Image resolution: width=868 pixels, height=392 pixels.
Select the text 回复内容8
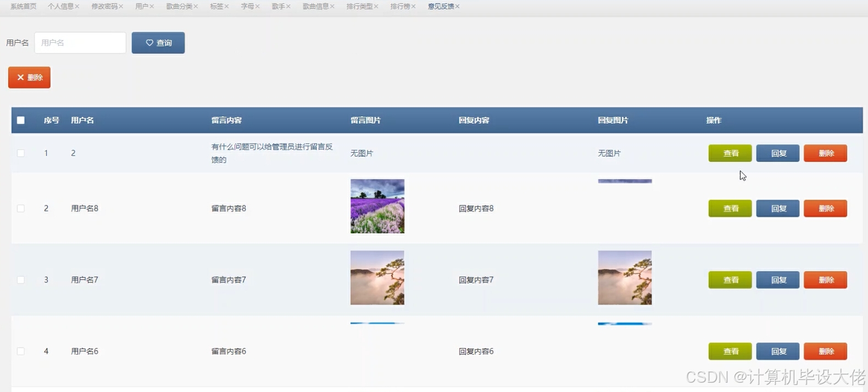[476, 209]
